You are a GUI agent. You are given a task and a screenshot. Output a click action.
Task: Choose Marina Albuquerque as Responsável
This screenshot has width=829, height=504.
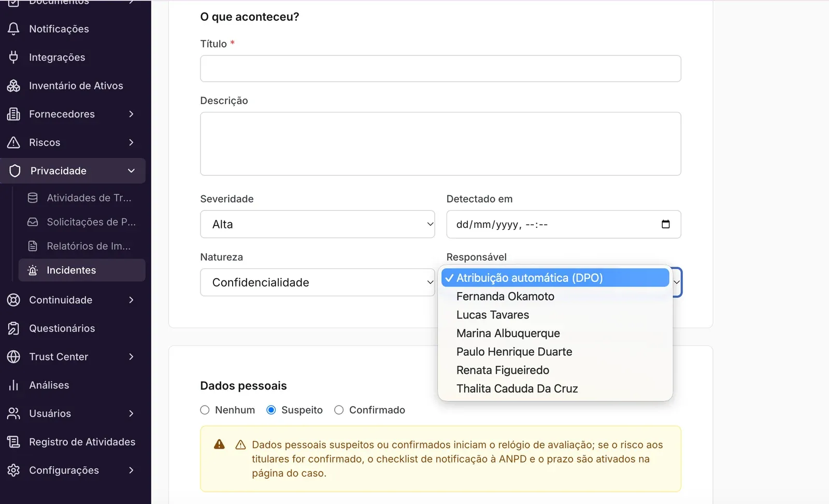[555, 333]
